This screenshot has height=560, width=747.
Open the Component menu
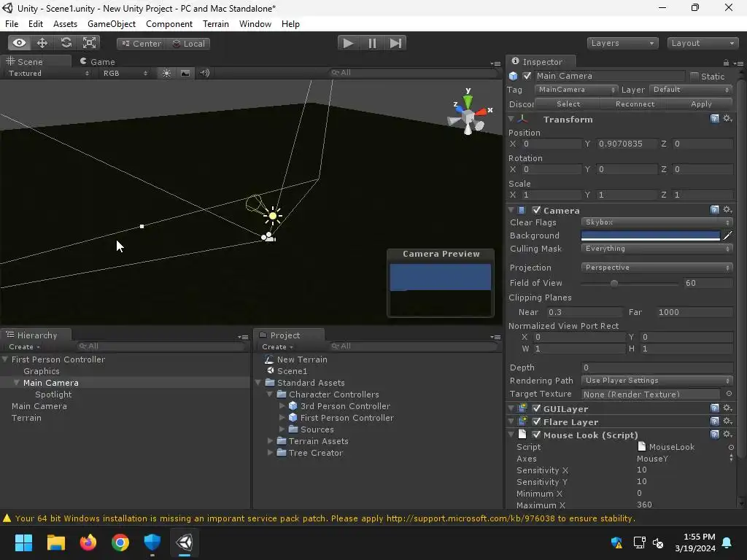click(169, 24)
